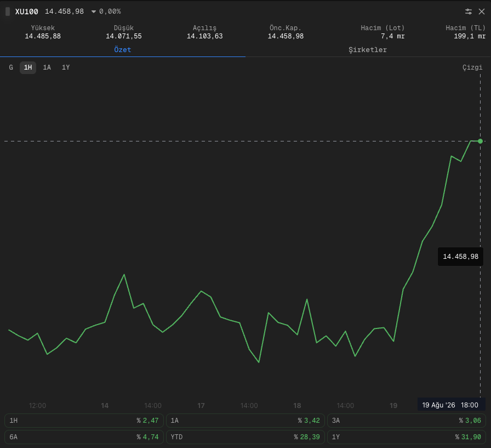Select the G daily range

(x=11, y=67)
